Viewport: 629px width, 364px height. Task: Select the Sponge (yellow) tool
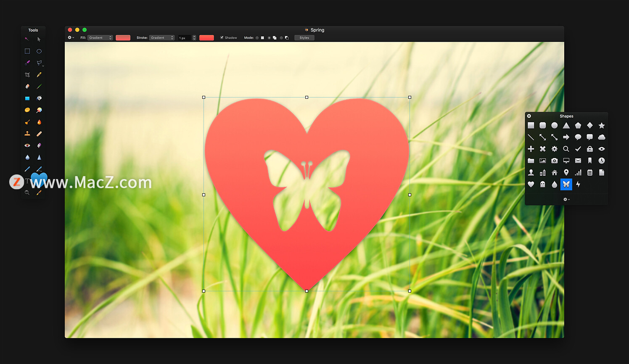point(27,110)
